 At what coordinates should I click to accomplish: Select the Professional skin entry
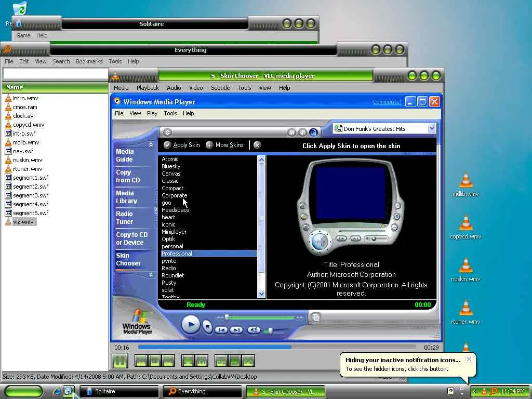point(209,254)
